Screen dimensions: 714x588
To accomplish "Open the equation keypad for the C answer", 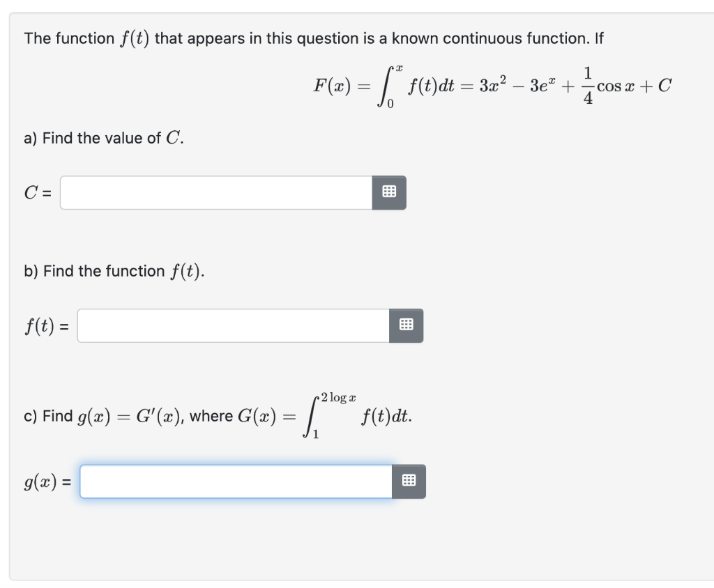I will point(389,192).
